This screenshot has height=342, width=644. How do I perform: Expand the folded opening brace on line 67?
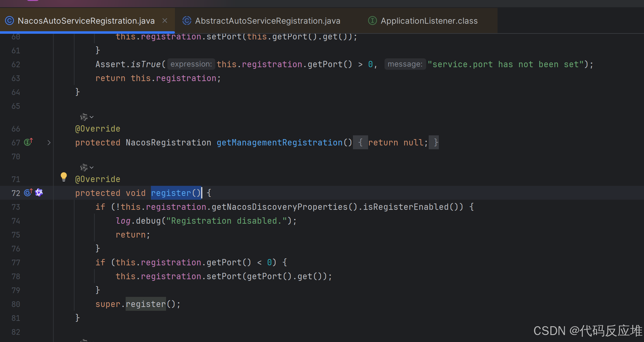point(360,143)
